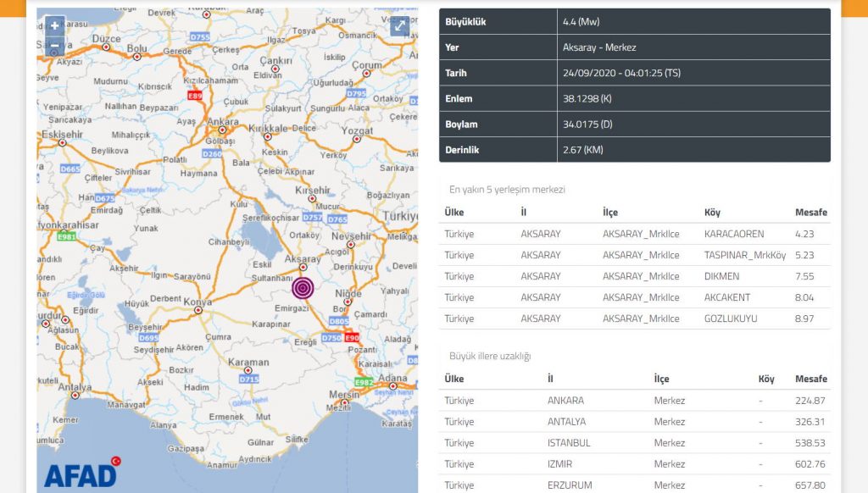Viewport: 868px width, 493px height.
Task: Click the red E90 road shield
Action: tap(352, 337)
